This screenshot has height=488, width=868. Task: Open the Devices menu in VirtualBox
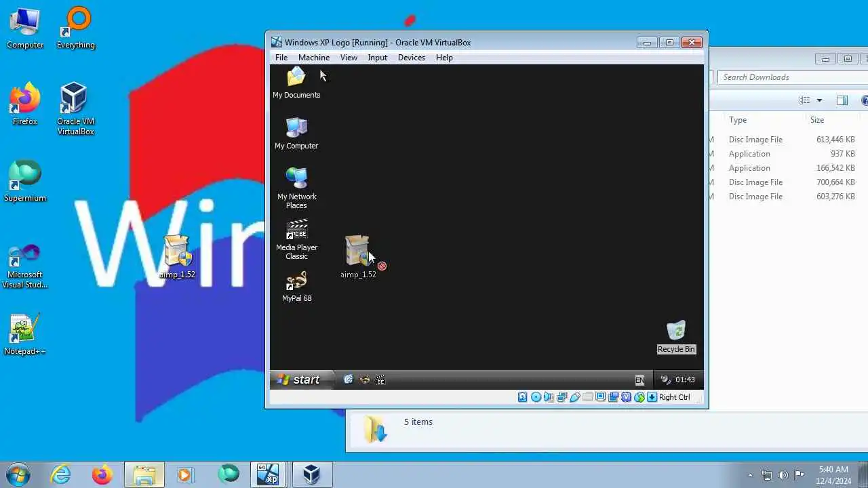coord(412,58)
